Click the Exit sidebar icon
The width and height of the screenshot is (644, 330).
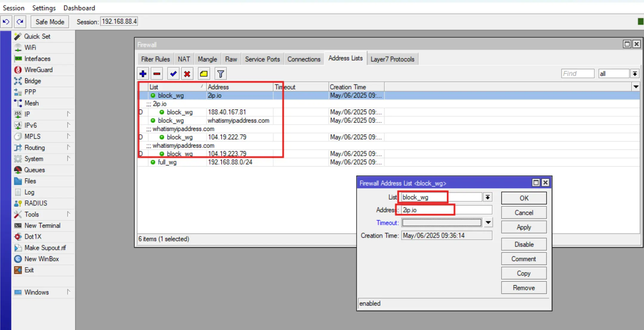pyautogui.click(x=18, y=270)
